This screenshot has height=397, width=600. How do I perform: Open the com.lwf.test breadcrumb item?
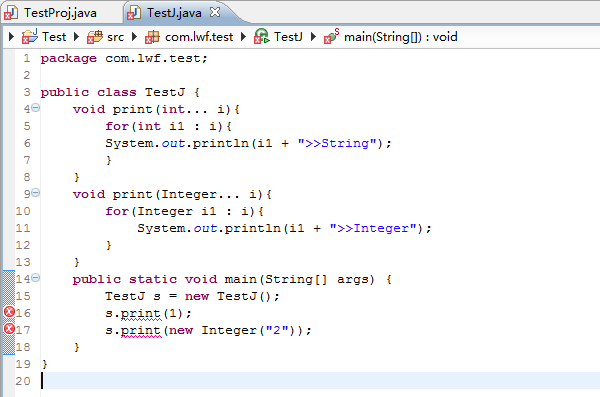199,37
